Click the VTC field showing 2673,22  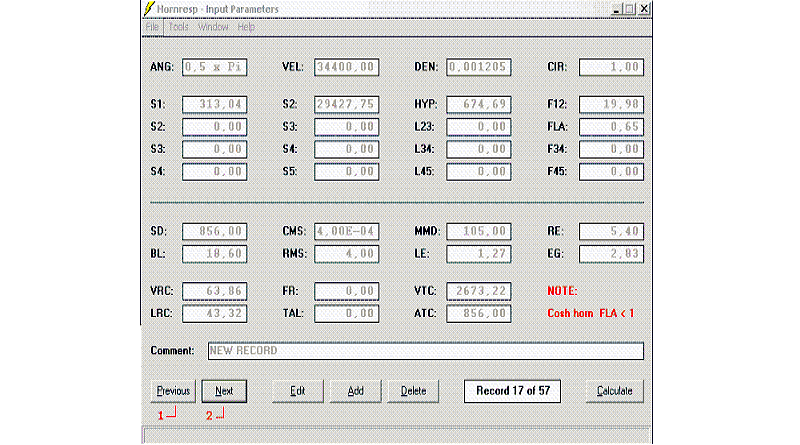coord(479,291)
